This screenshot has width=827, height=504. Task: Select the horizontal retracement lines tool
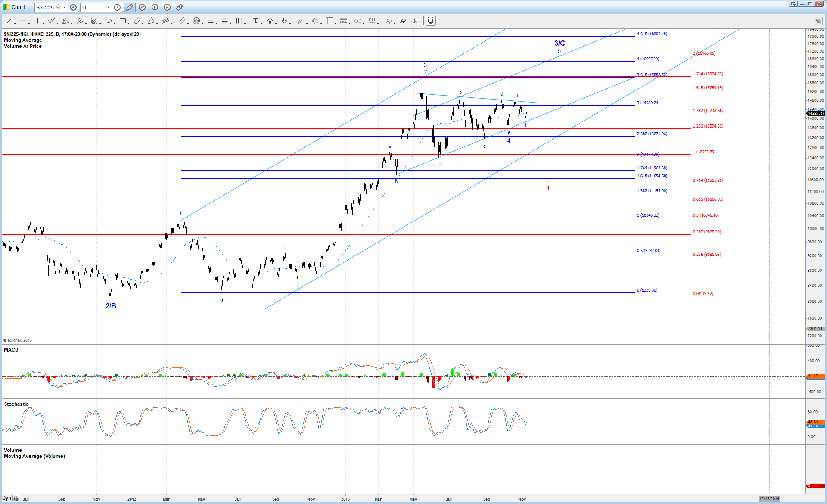211,21
